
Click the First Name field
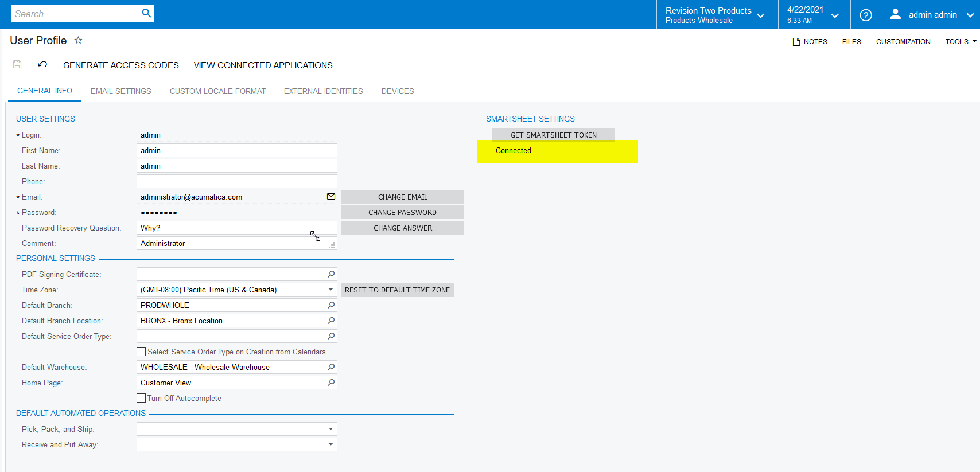tap(236, 150)
